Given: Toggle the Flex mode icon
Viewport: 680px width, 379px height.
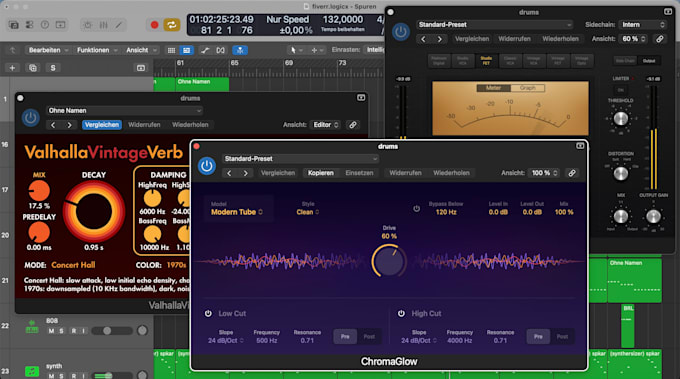Looking at the screenshot, I should [x=221, y=50].
